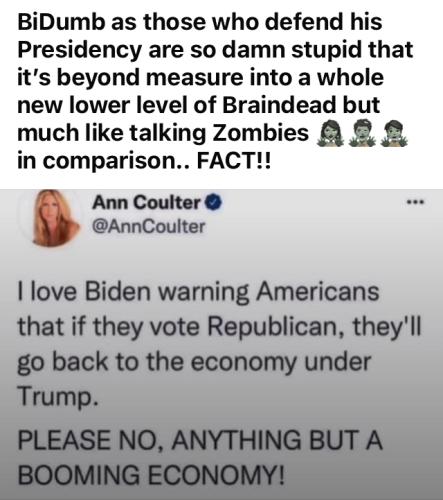Click the middle zombie emoji
The height and width of the screenshot is (500, 443).
(x=362, y=134)
